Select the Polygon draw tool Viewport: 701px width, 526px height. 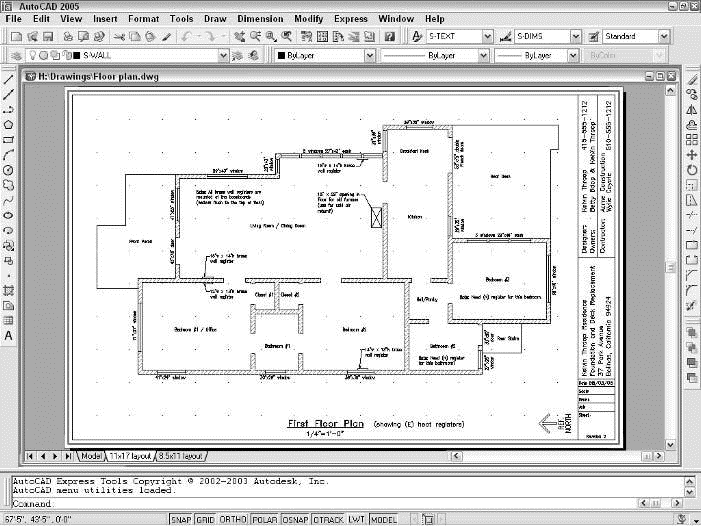tap(8, 125)
